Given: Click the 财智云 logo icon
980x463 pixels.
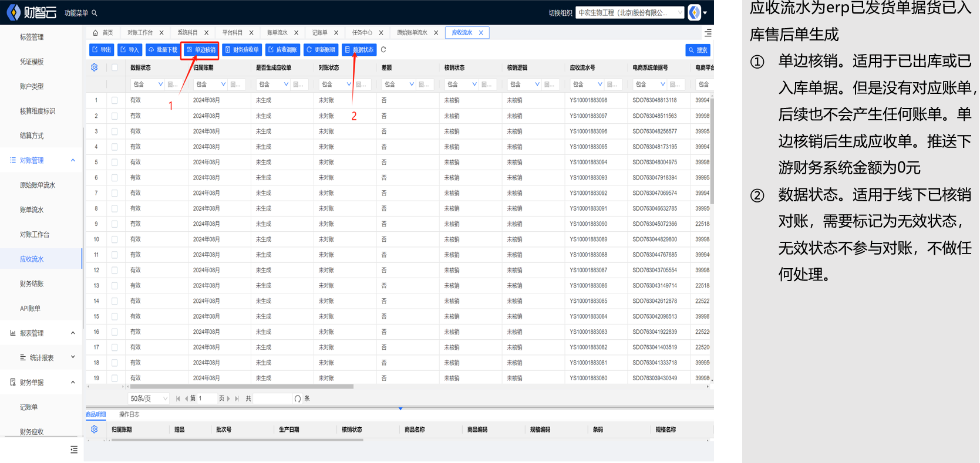Looking at the screenshot, I should pos(13,12).
